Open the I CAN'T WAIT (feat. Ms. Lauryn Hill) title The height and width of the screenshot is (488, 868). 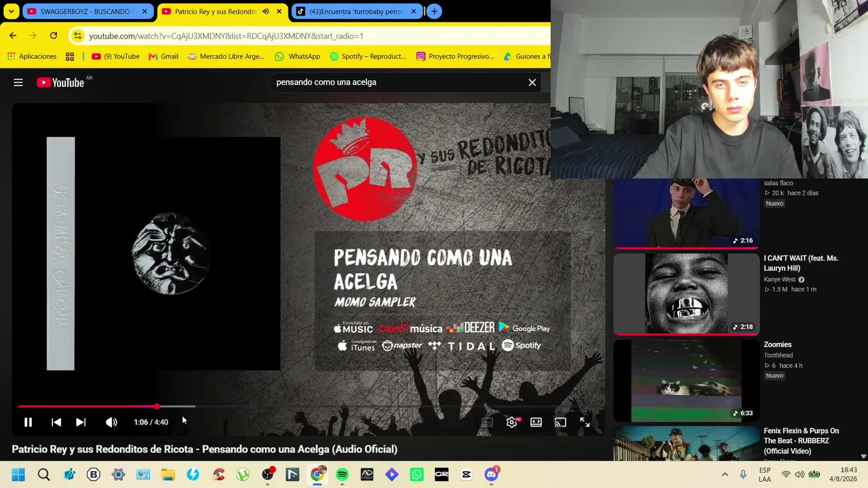click(801, 263)
